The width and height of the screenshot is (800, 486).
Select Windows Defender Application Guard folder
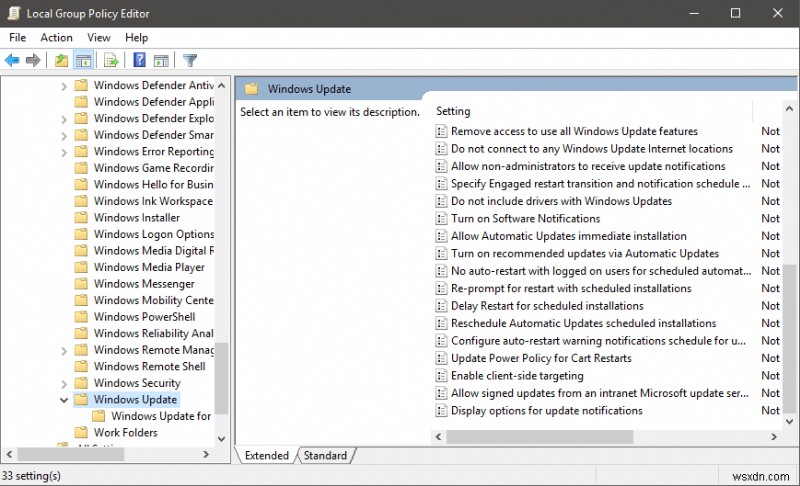(154, 102)
